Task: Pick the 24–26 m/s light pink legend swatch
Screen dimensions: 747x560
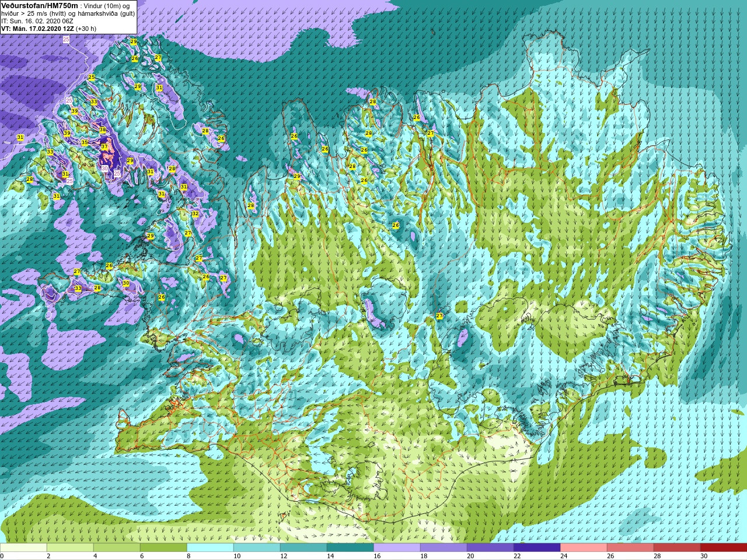Action: (x=584, y=547)
